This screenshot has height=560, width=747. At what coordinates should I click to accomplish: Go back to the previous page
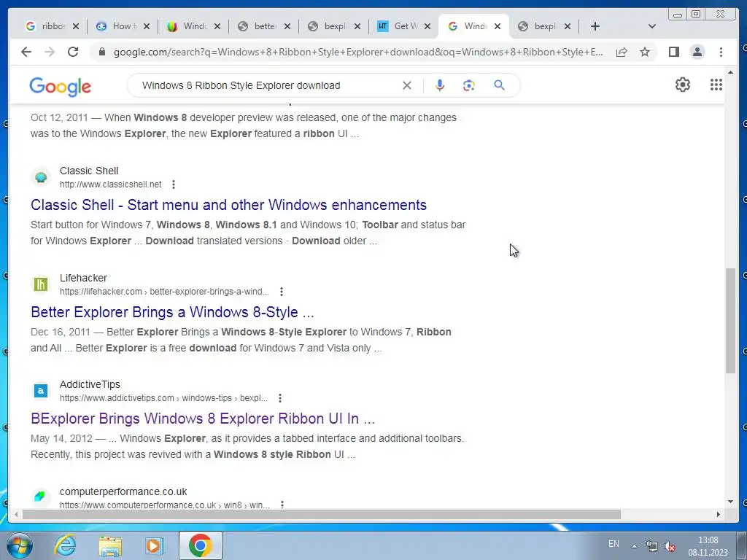pyautogui.click(x=26, y=52)
